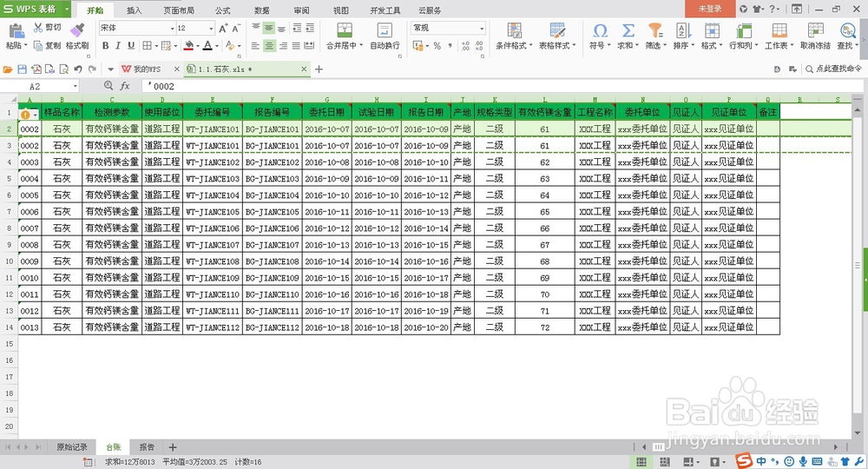Click the fx insert function icon
This screenshot has height=469, width=868.
tap(125, 86)
